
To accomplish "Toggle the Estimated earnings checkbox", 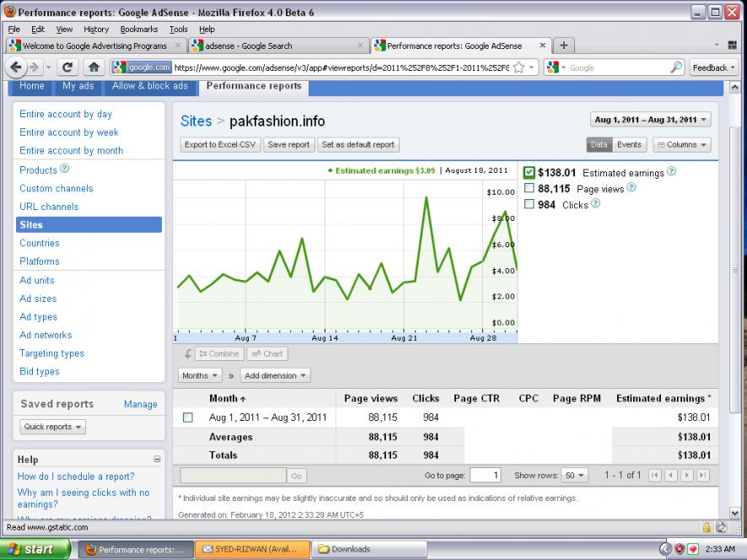I will point(529,173).
